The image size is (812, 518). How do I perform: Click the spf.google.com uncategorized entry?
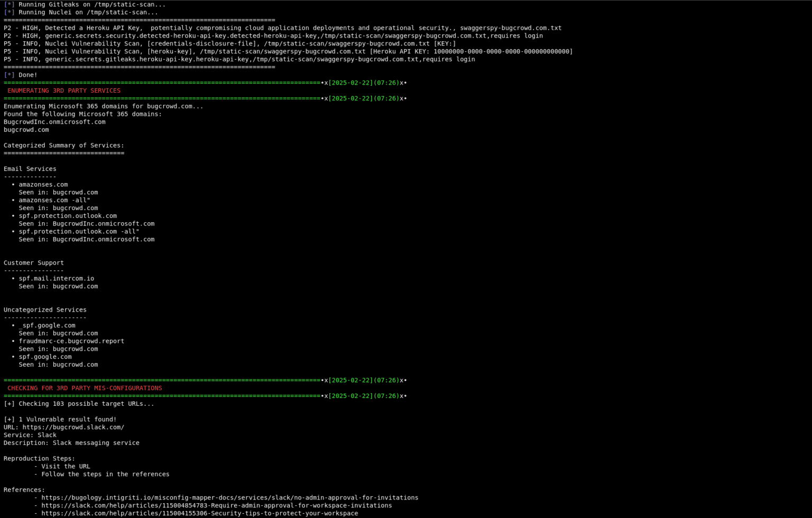click(45, 357)
